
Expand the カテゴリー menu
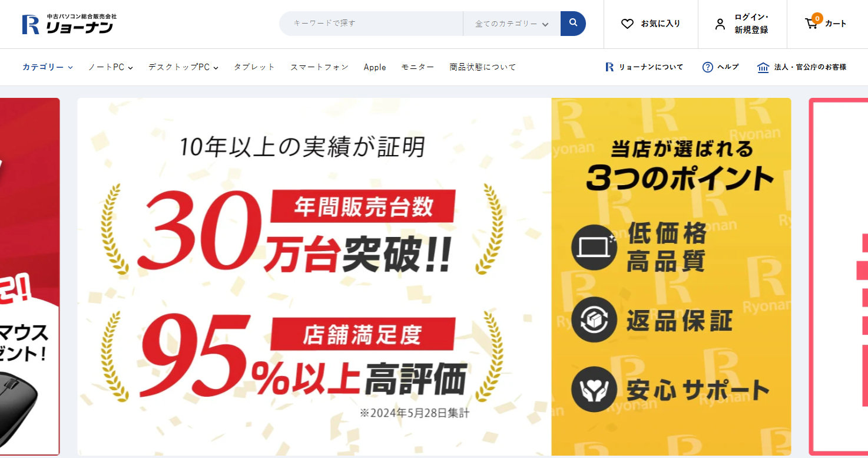48,67
